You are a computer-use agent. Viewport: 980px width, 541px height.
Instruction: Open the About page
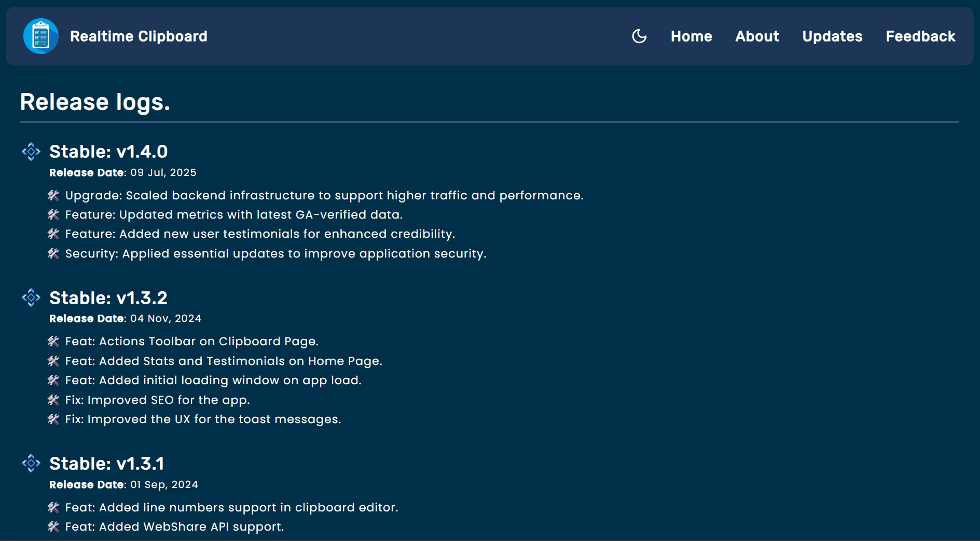pyautogui.click(x=757, y=36)
